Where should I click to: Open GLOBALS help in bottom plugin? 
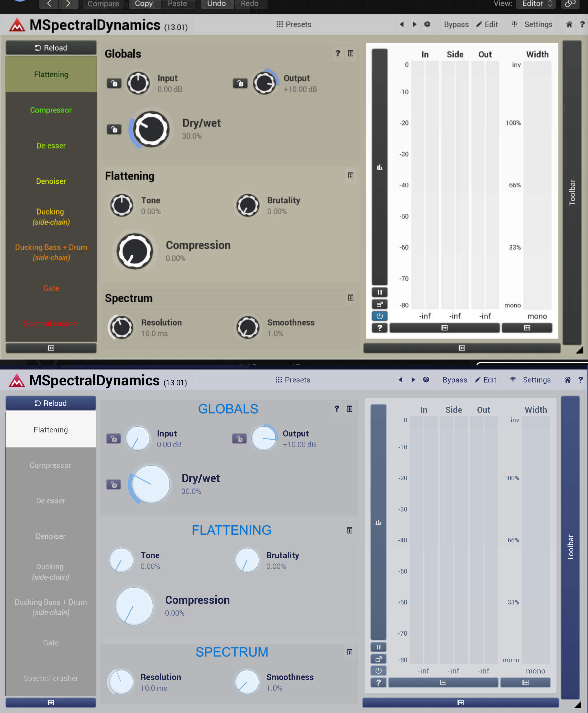(337, 409)
